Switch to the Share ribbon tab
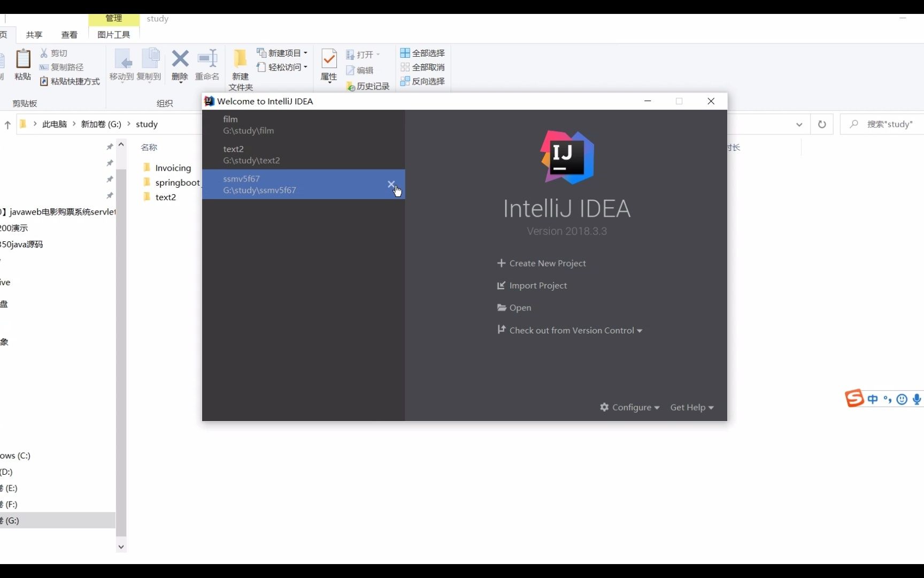 [x=34, y=35]
